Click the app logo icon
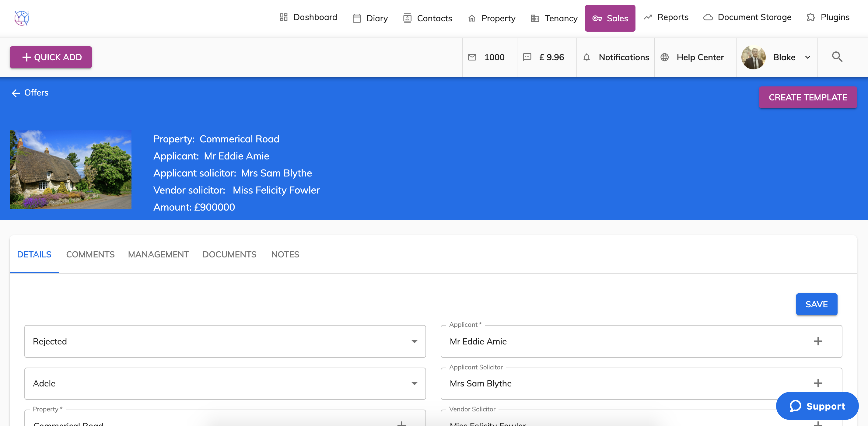Image resolution: width=868 pixels, height=426 pixels. (22, 18)
